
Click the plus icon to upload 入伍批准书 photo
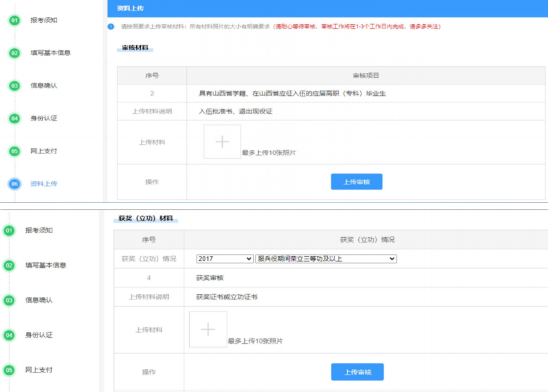222,141
